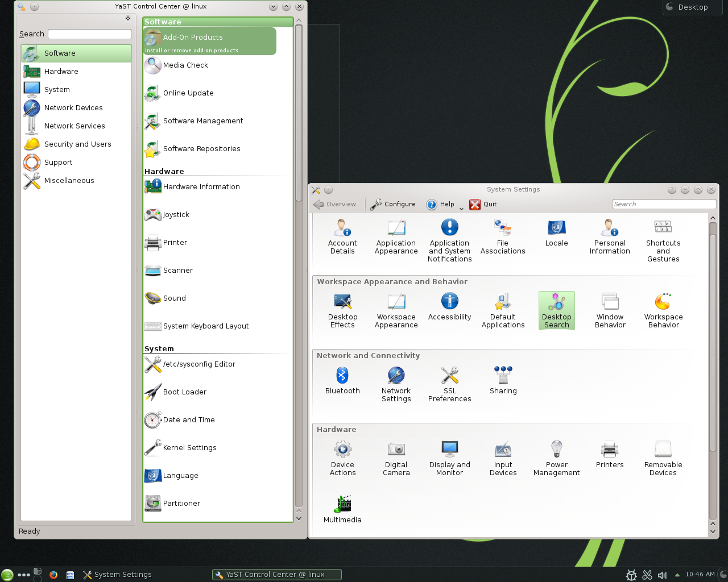
Task: Expand the Help dropdown arrow in System Settings
Action: [x=461, y=208]
